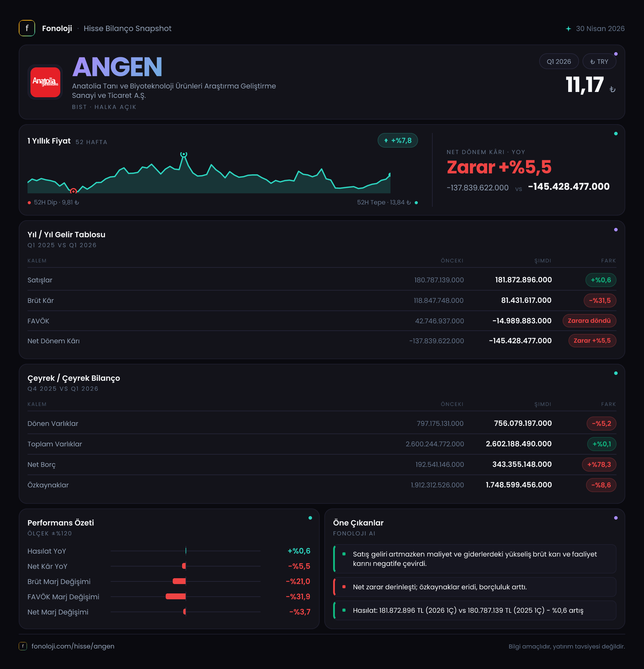Open the TRY currency pill

pos(599,62)
